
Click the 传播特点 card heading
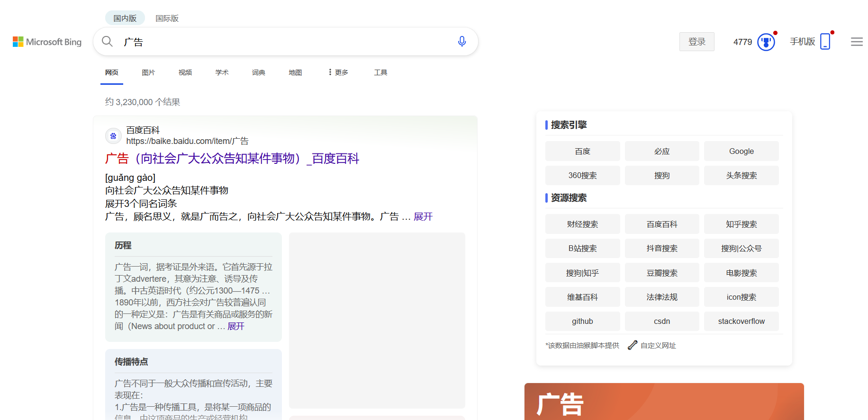click(131, 362)
